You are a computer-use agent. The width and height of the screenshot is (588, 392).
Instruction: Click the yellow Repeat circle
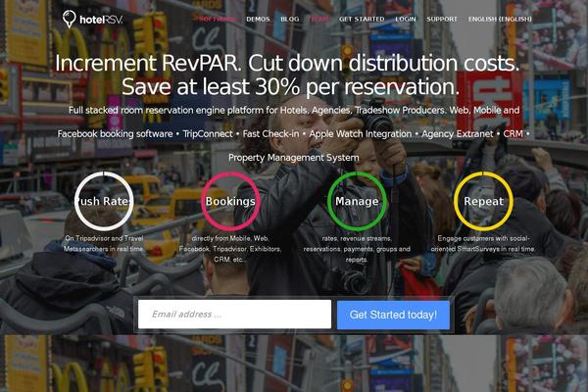pyautogui.click(x=483, y=202)
